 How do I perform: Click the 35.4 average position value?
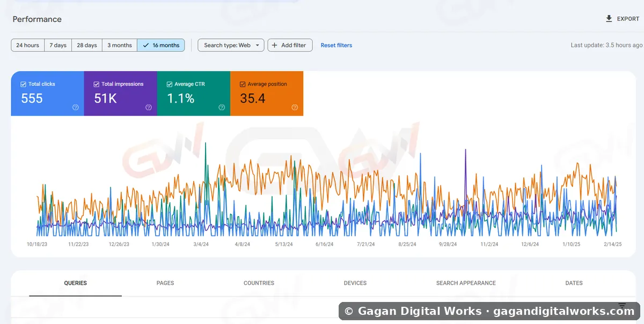tap(253, 98)
